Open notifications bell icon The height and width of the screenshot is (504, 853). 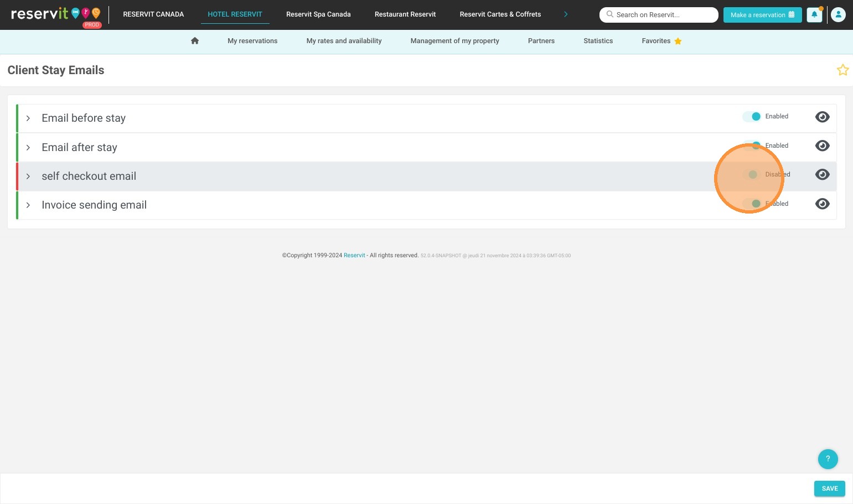coord(814,15)
